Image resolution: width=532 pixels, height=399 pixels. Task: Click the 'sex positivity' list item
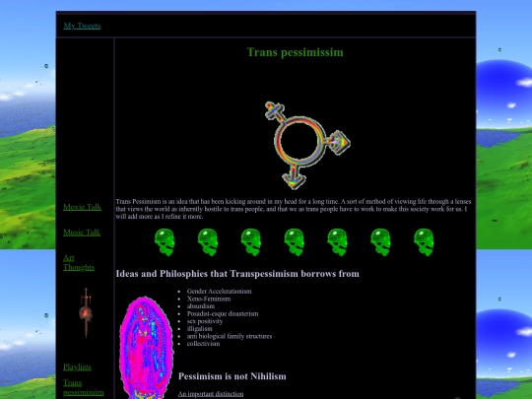coord(205,321)
